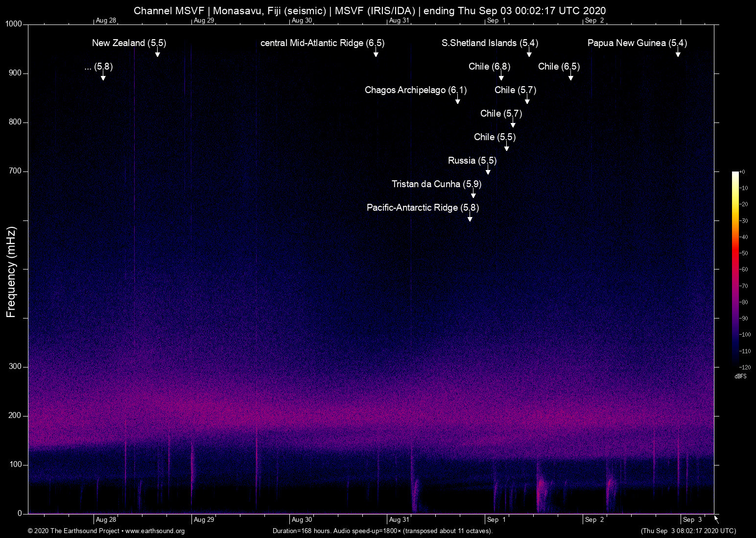Click the Thu Sep 3 08:02:17 UTC timestamp
This screenshot has height=538, width=756.
pos(688,531)
